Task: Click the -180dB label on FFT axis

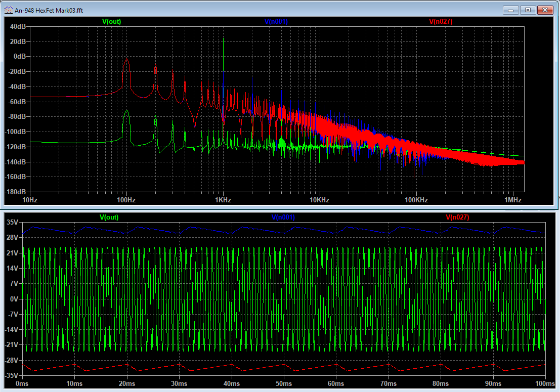Action: pyautogui.click(x=15, y=192)
